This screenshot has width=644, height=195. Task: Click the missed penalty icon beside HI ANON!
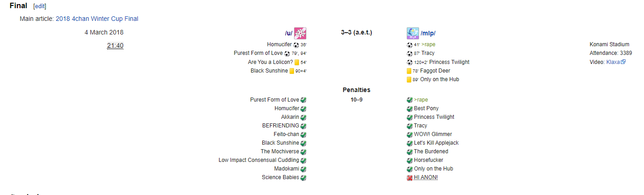pos(409,177)
